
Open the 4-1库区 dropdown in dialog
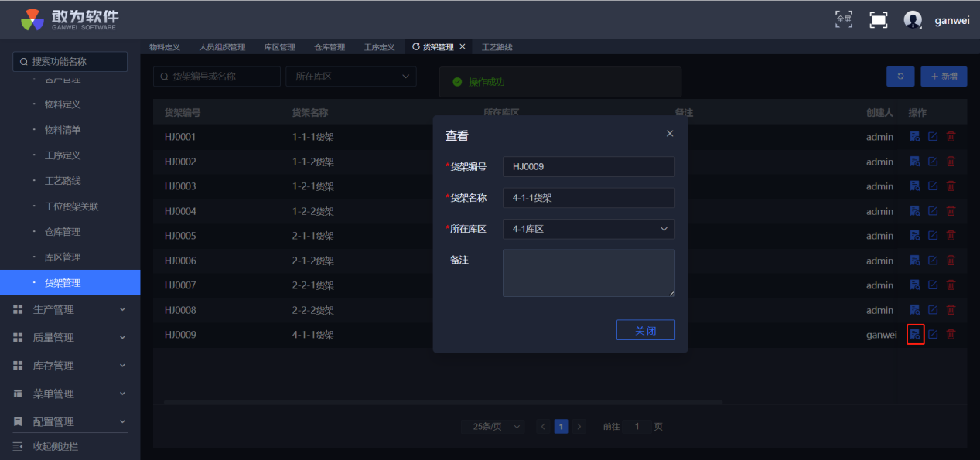[589, 229]
